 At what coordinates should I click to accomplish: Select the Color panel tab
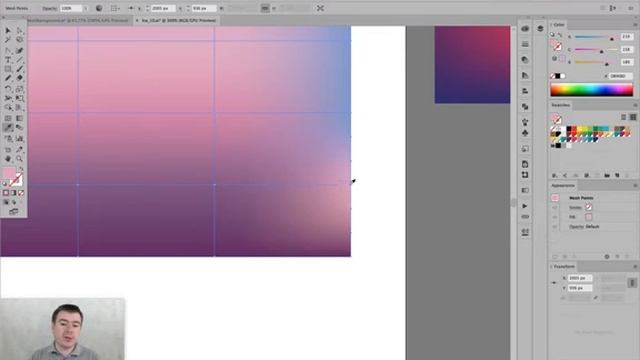(559, 25)
